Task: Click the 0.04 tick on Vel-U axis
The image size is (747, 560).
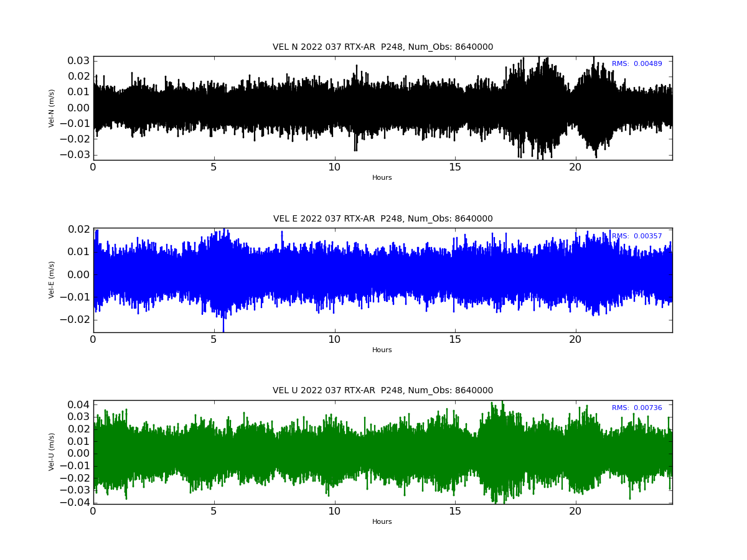Action: (x=79, y=405)
